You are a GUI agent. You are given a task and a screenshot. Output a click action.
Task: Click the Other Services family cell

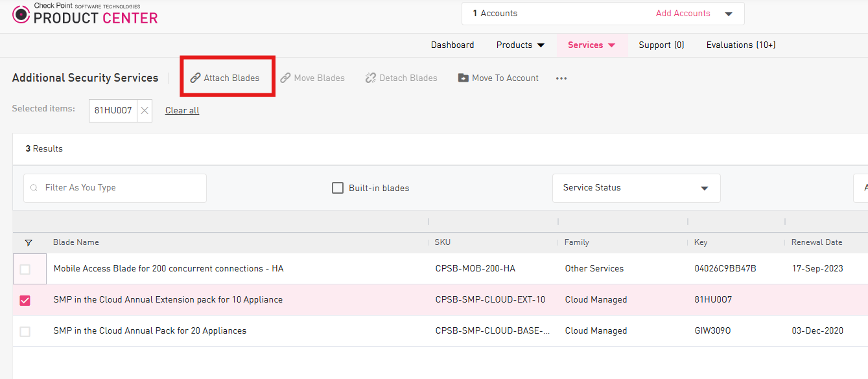tap(594, 269)
